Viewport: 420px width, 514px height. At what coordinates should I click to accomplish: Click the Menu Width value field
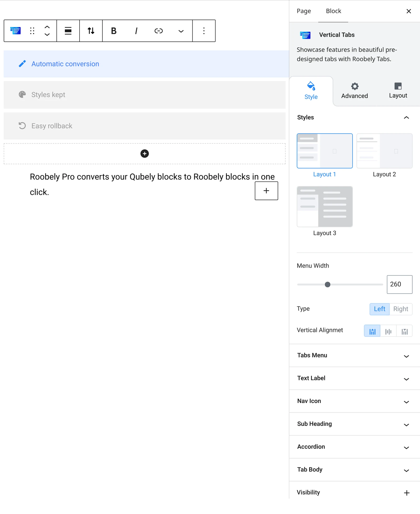pyautogui.click(x=400, y=284)
